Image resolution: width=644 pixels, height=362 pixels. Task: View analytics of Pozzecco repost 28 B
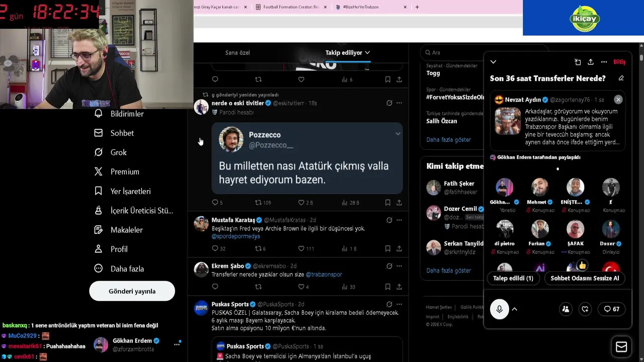pos(350,203)
